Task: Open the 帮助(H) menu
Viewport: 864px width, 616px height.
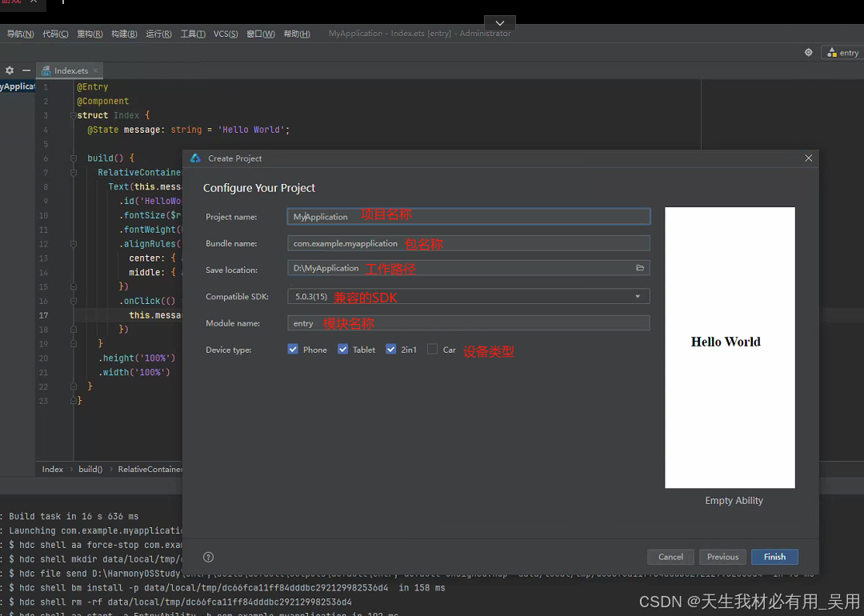Action: pyautogui.click(x=297, y=34)
